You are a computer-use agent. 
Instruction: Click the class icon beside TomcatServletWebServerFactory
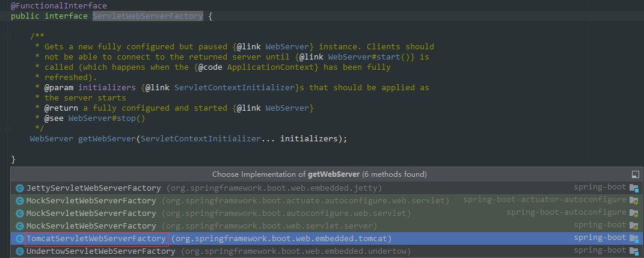[19, 238]
